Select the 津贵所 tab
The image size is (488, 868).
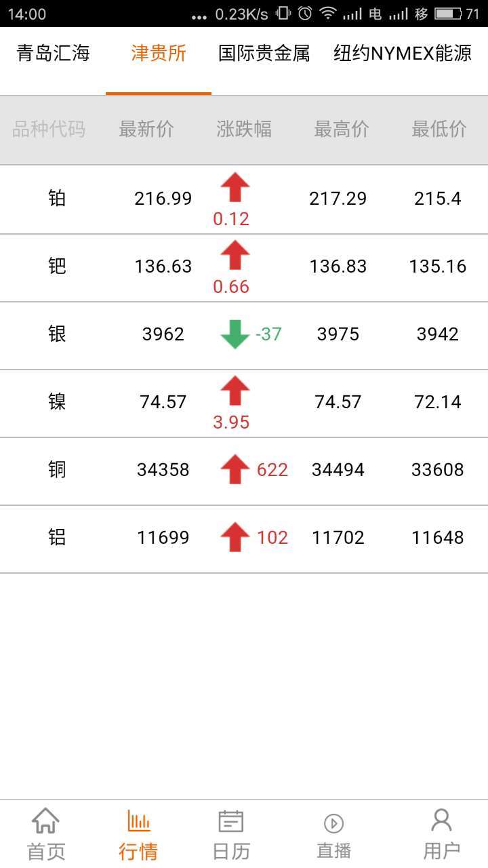(x=159, y=54)
